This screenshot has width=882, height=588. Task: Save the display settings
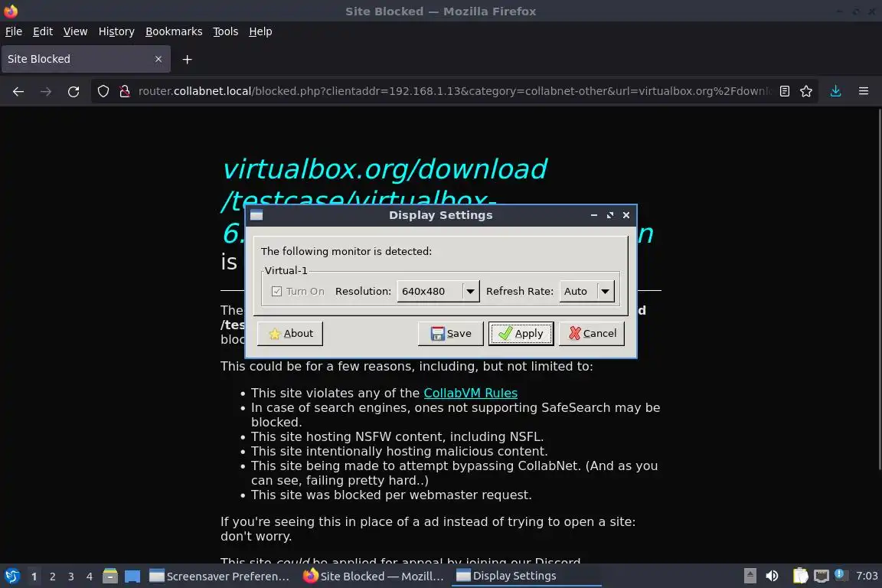(450, 334)
